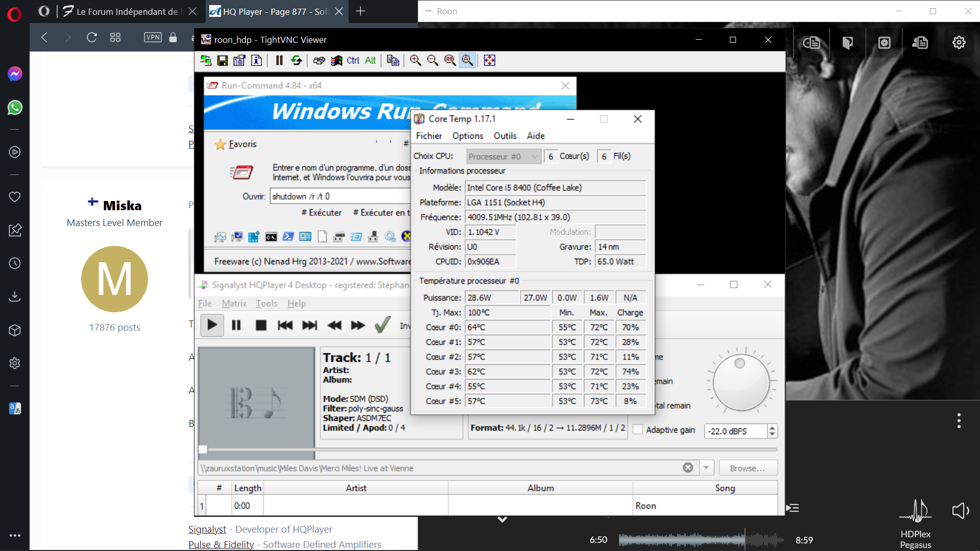Click the Album column header
The width and height of the screenshot is (980, 551).
pos(541,488)
